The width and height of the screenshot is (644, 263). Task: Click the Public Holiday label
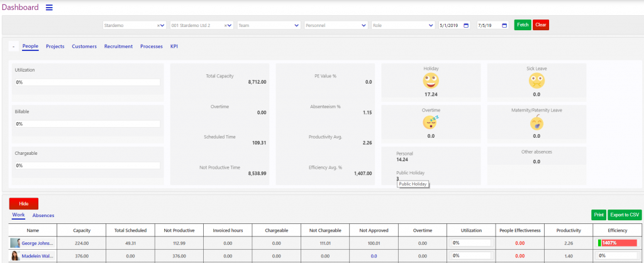pyautogui.click(x=410, y=173)
